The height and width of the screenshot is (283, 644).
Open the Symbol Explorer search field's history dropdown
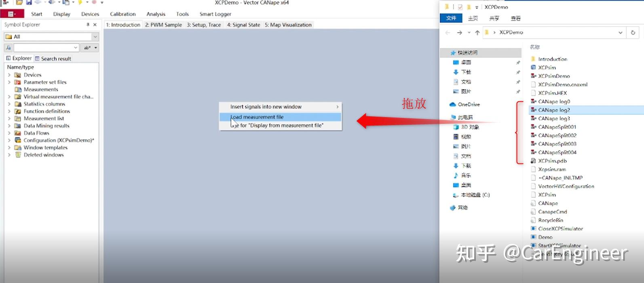pos(76,48)
